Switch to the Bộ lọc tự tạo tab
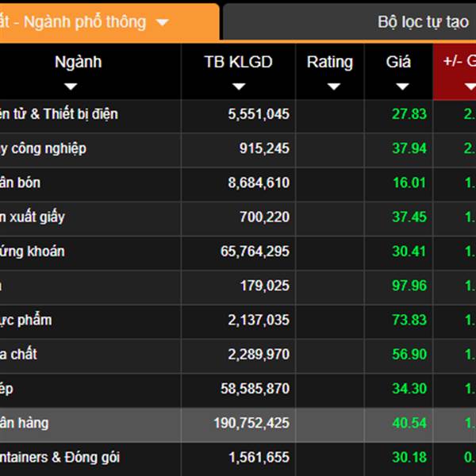The image size is (476, 476). (423, 22)
